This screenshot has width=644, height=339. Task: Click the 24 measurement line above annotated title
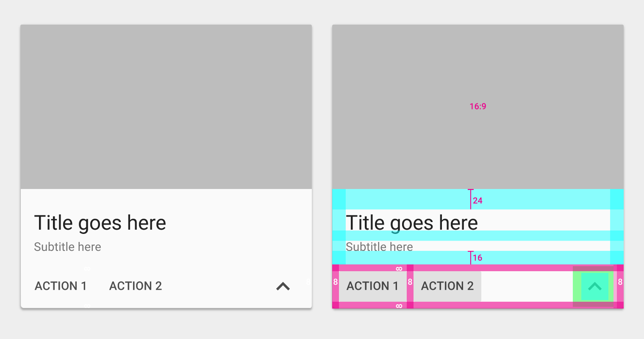[470, 199]
